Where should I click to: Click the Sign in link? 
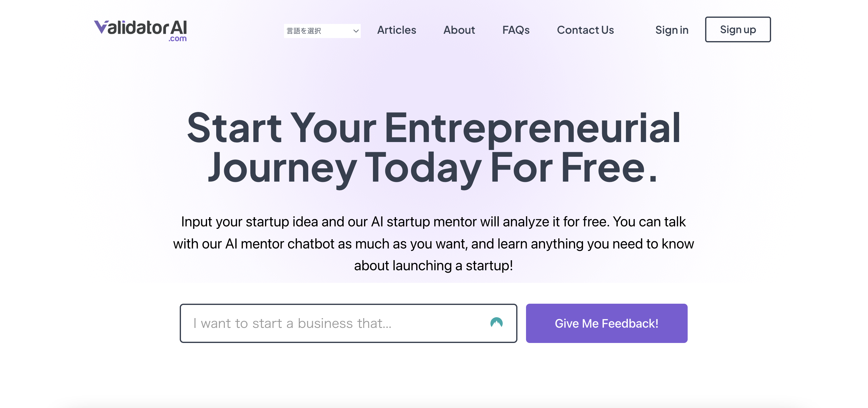(x=671, y=30)
